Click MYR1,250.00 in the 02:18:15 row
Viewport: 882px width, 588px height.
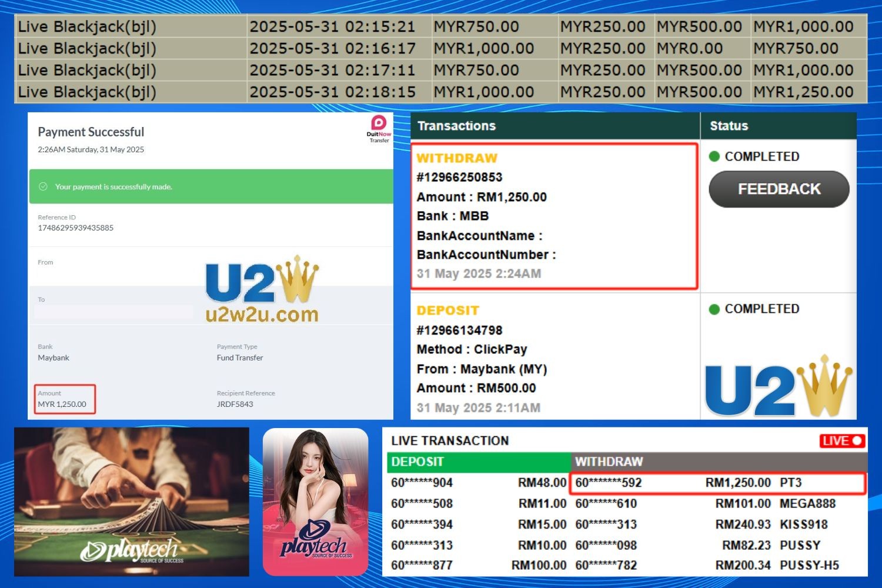[x=803, y=92]
